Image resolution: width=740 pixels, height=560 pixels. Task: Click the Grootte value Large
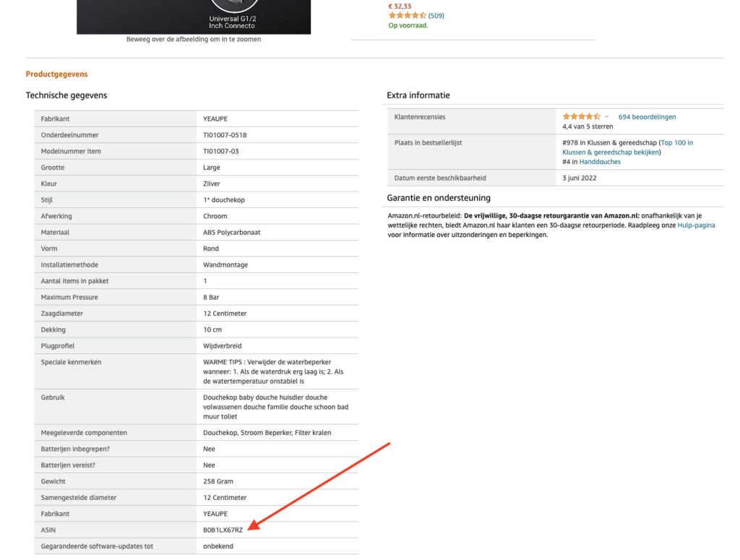(x=212, y=168)
